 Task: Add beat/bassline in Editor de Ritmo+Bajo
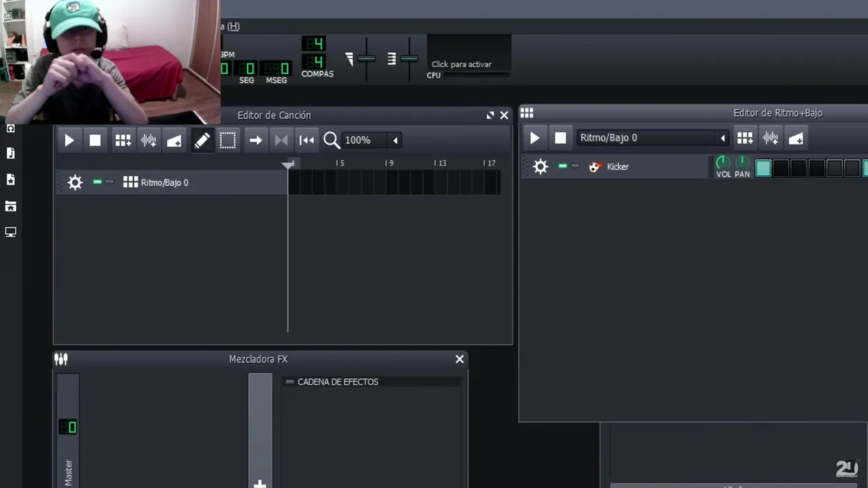745,138
